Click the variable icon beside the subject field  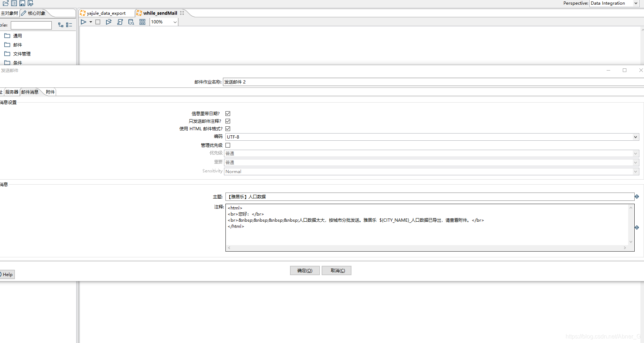637,197
